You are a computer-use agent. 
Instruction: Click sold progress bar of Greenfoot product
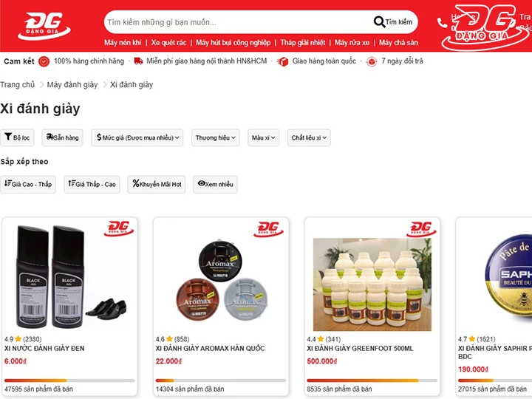click(x=372, y=381)
